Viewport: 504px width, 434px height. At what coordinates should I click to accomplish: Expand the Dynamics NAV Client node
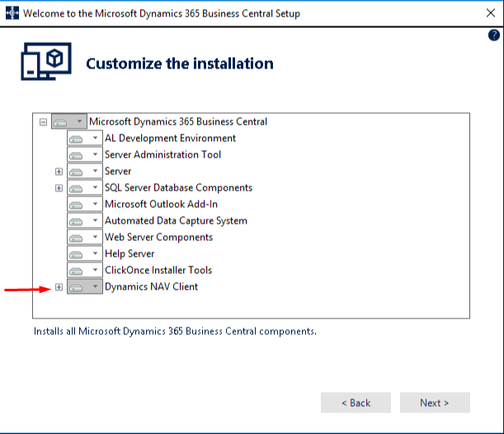click(x=59, y=287)
